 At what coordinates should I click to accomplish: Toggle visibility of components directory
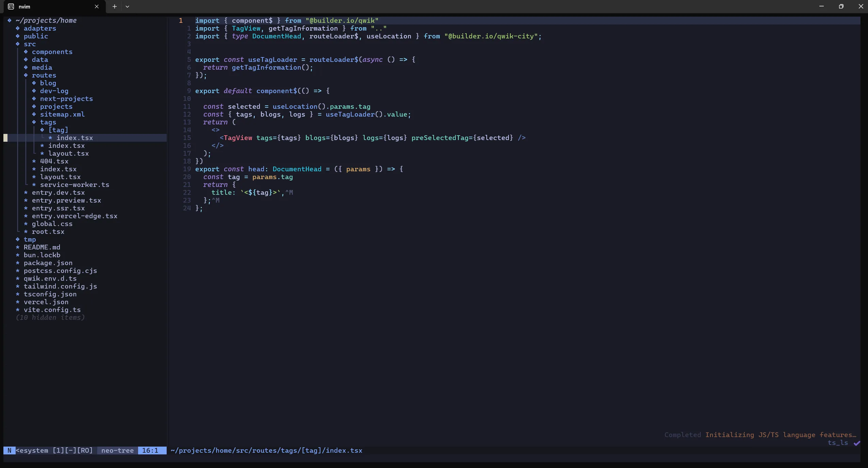pyautogui.click(x=52, y=51)
